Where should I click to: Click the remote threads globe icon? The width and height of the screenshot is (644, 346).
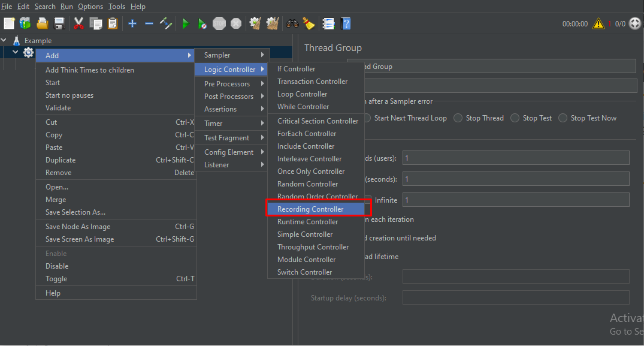pyautogui.click(x=635, y=23)
